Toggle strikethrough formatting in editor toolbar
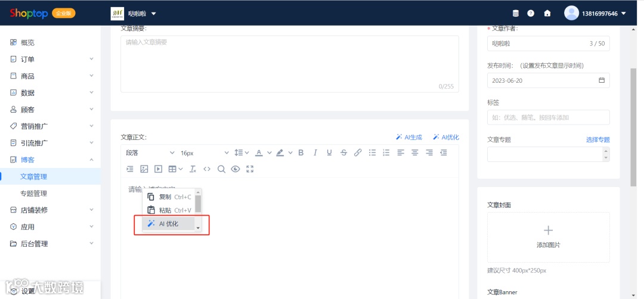The width and height of the screenshot is (644, 299). point(344,152)
